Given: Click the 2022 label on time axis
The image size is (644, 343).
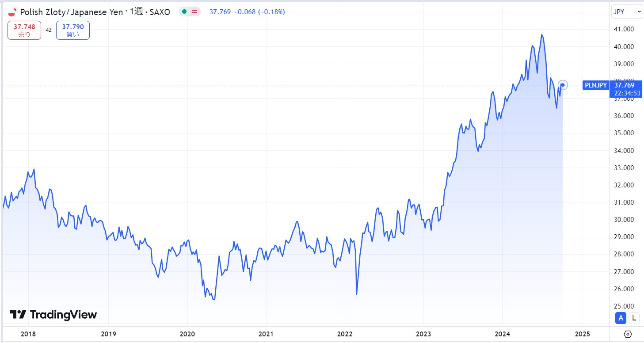Looking at the screenshot, I should [345, 334].
